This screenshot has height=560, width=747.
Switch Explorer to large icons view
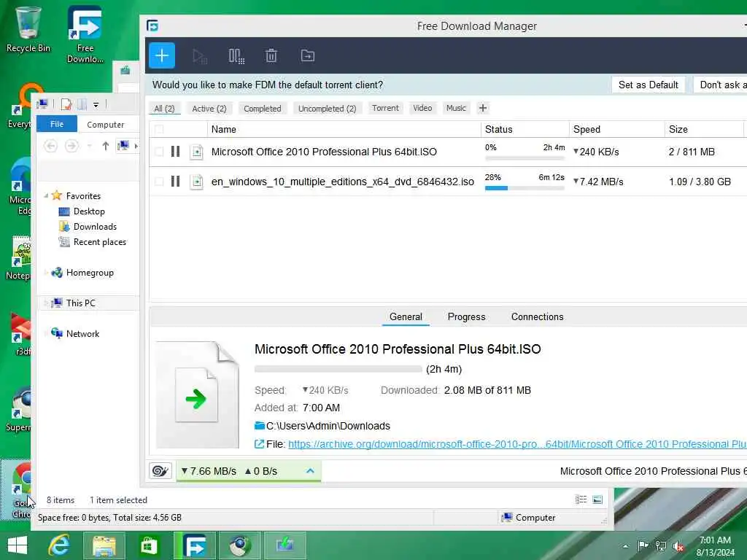tap(597, 499)
